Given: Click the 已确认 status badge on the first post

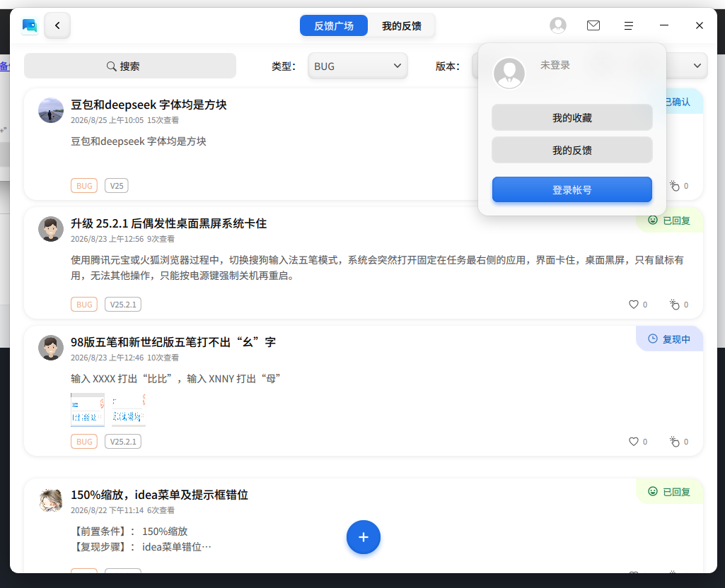Looking at the screenshot, I should click(683, 102).
